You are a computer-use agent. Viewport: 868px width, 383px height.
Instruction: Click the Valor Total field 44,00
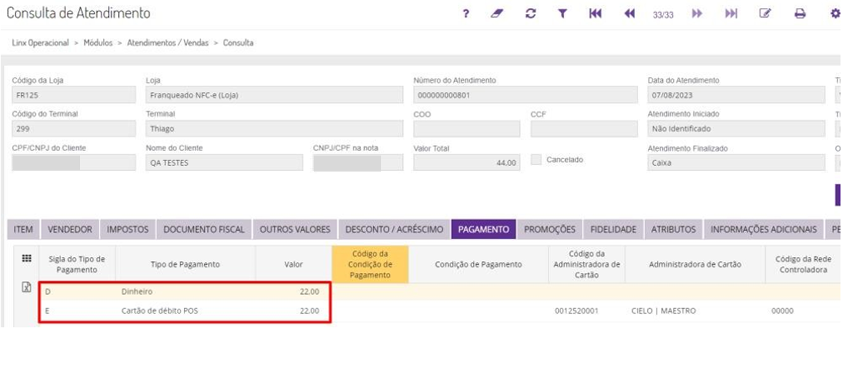click(x=467, y=162)
